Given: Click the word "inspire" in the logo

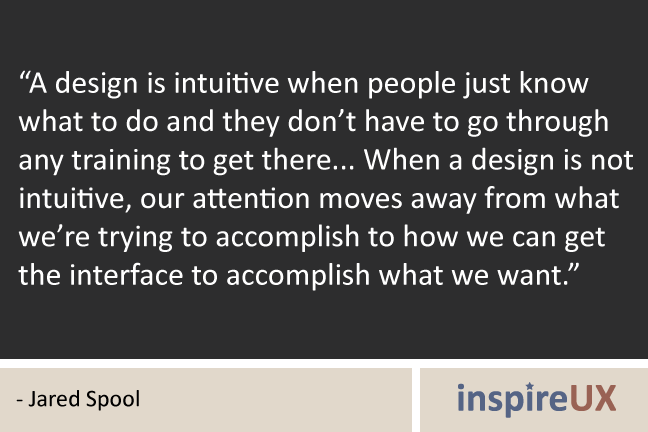Looking at the screenshot, I should [x=508, y=398].
